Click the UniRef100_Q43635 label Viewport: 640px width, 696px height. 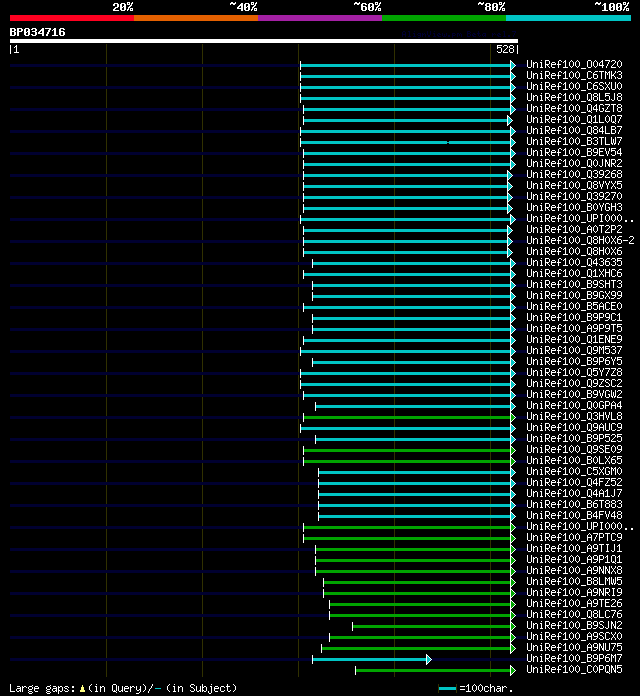574,263
